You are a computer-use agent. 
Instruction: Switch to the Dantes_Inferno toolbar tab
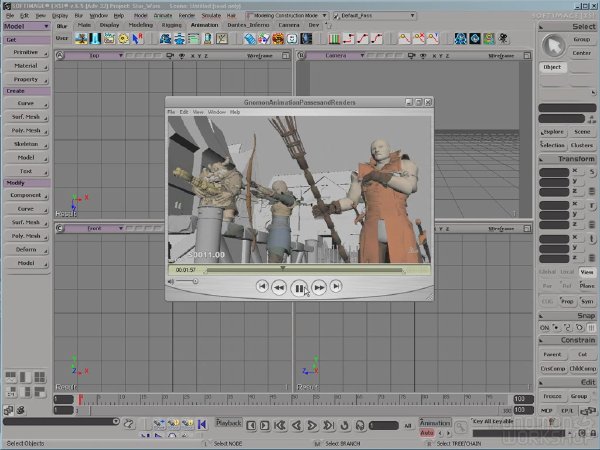click(248, 25)
